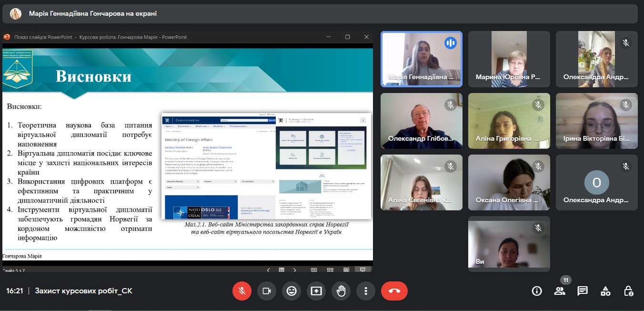Viewport: 644px width, 311px height.
Task: Open the see all slides menu icon
Action: pos(282,270)
